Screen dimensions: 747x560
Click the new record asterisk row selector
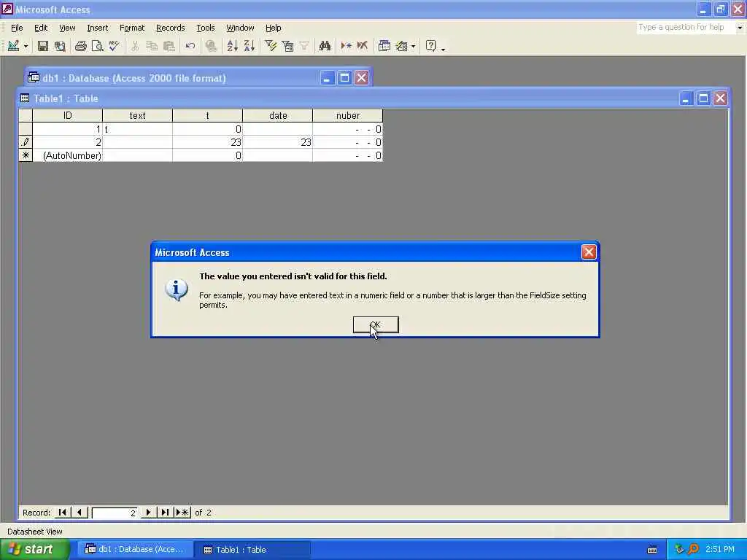(26, 155)
